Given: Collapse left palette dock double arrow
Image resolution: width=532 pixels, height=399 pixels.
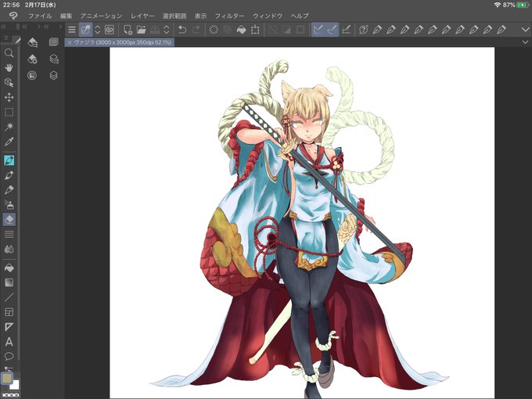Looking at the screenshot, I should [x=4, y=27].
